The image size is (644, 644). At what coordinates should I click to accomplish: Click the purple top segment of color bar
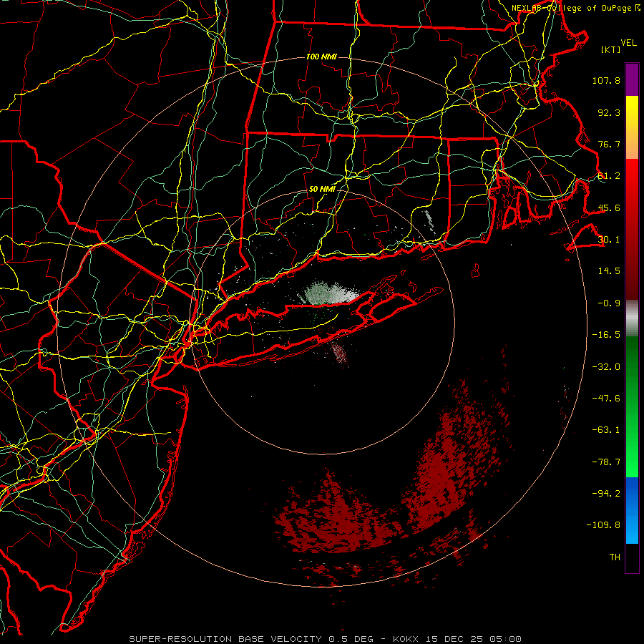632,79
